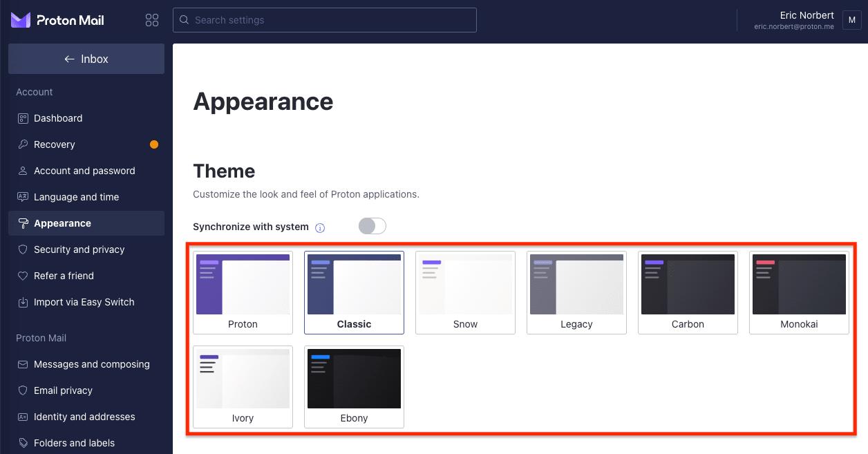The height and width of the screenshot is (454, 868).
Task: Open the Proton apps grid switcher
Action: pyautogui.click(x=152, y=20)
